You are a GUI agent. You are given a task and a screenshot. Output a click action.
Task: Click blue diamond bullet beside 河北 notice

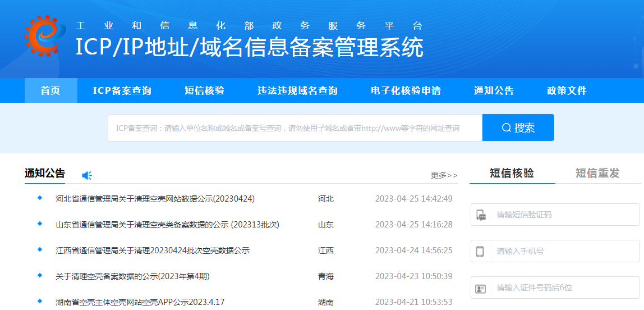40,198
